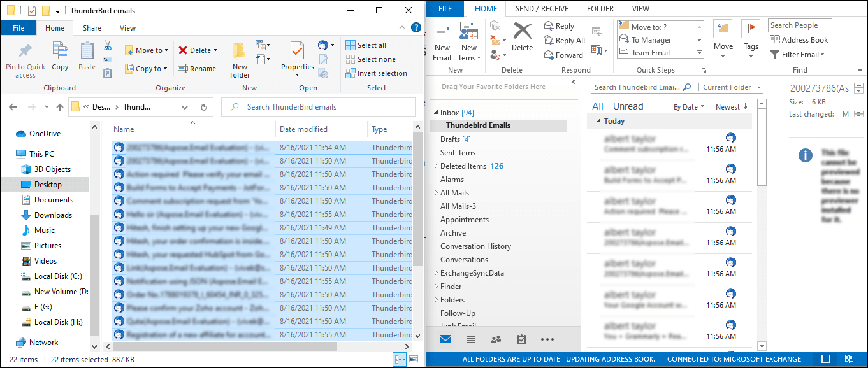Open Outlook SEND / RECEIVE tab

[x=542, y=9]
